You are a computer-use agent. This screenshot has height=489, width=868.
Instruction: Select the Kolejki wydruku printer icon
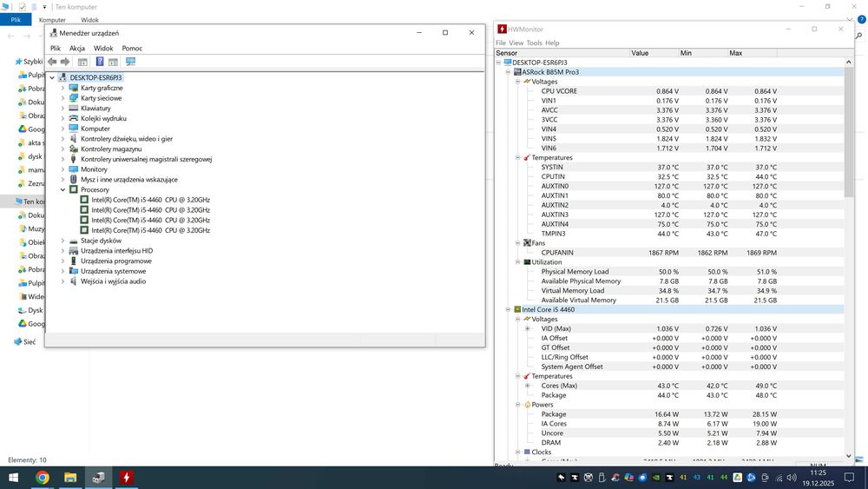click(74, 118)
